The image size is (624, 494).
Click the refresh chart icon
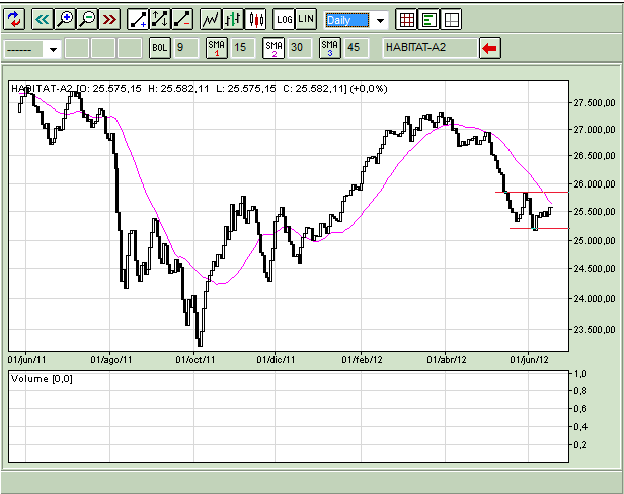14,19
